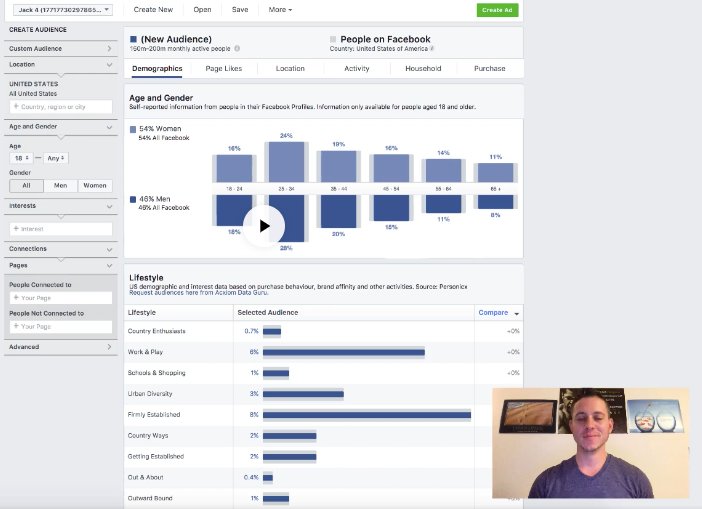Switch to Activity tab
This screenshot has height=509, width=702.
tap(357, 68)
